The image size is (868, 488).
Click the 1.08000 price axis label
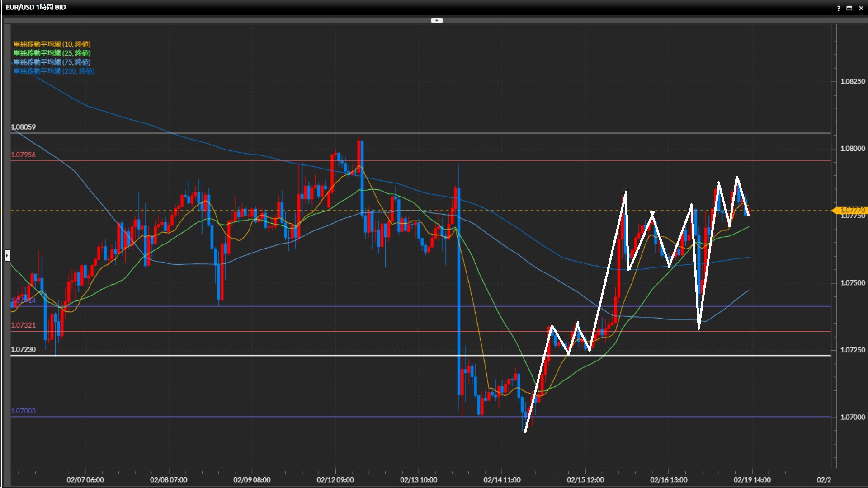852,148
